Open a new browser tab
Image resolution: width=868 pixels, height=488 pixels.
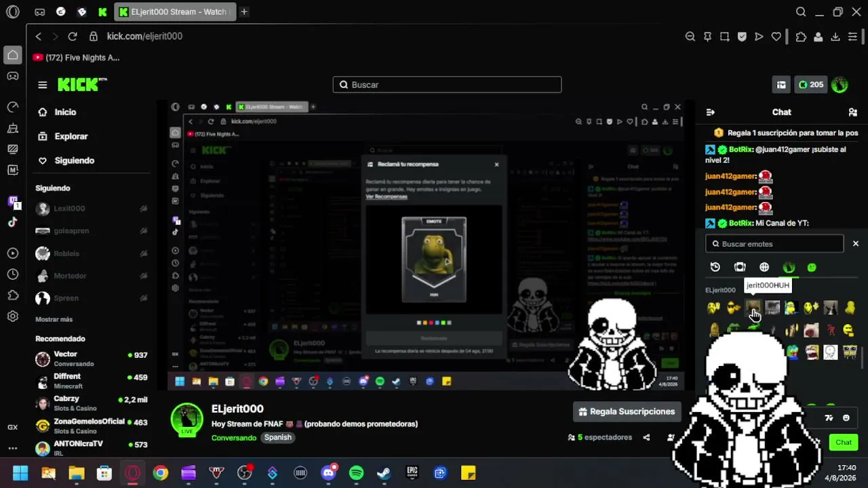(244, 12)
